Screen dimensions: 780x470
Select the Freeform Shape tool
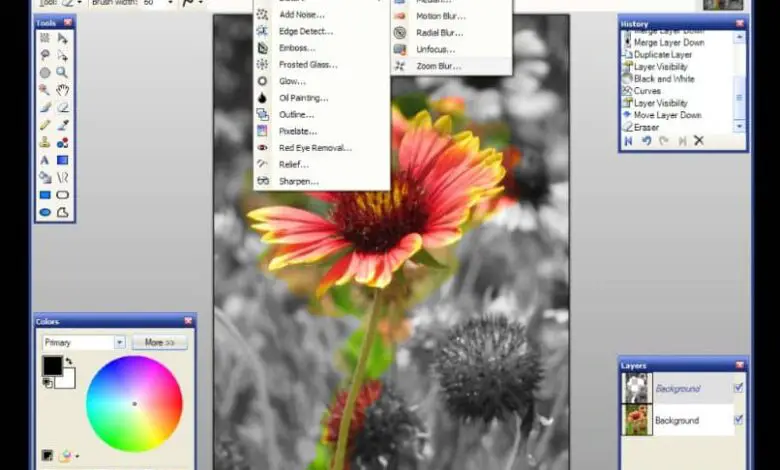[x=63, y=212]
